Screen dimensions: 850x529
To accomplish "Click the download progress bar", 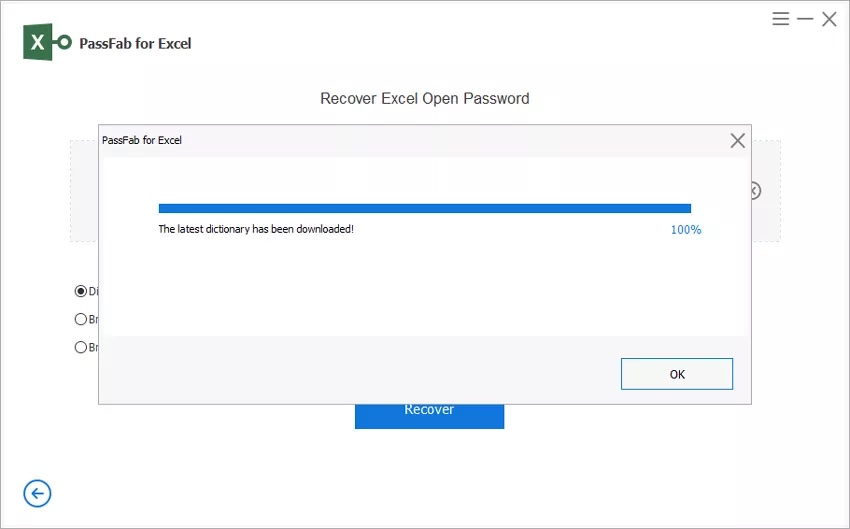I will [424, 209].
